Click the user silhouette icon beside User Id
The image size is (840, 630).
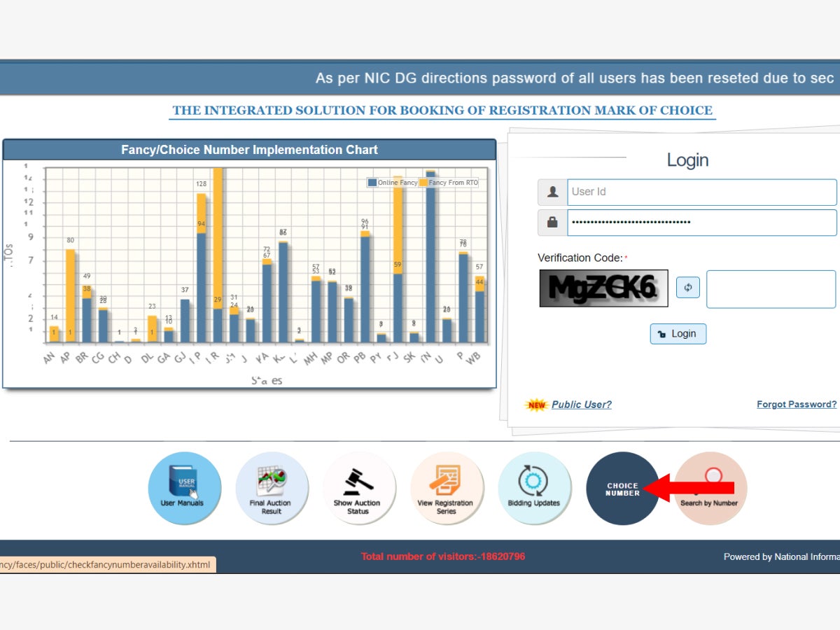coord(552,192)
